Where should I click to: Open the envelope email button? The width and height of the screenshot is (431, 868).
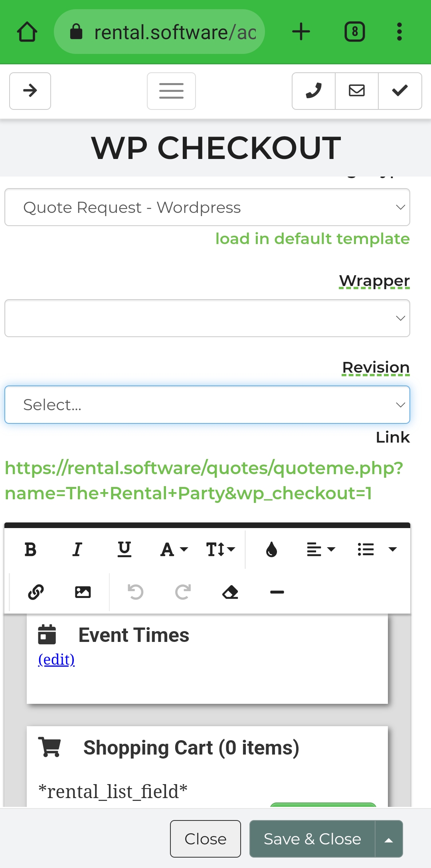click(x=357, y=91)
